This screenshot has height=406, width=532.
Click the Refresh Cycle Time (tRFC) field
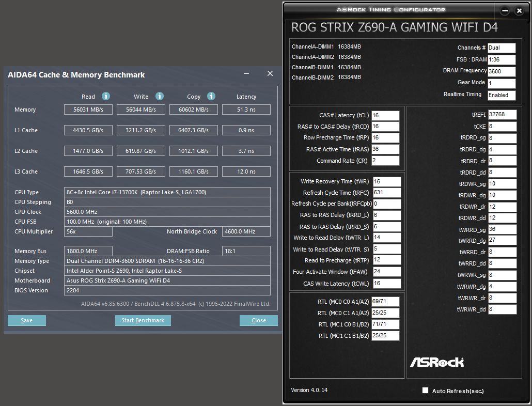(x=387, y=193)
